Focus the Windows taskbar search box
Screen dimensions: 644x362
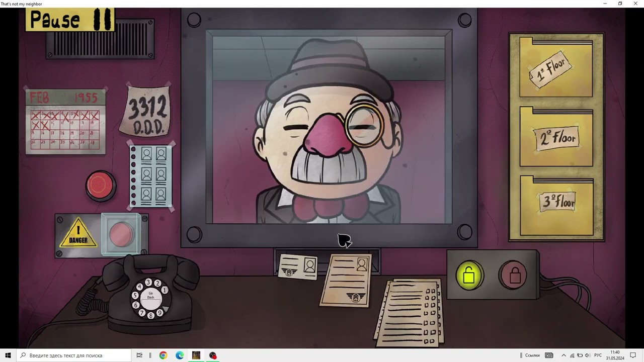[73, 355]
